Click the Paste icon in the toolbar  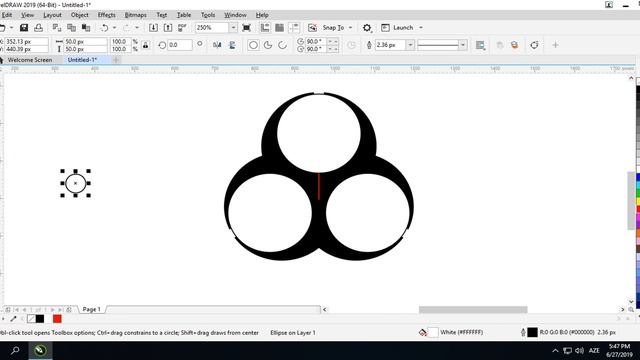tap(86, 28)
